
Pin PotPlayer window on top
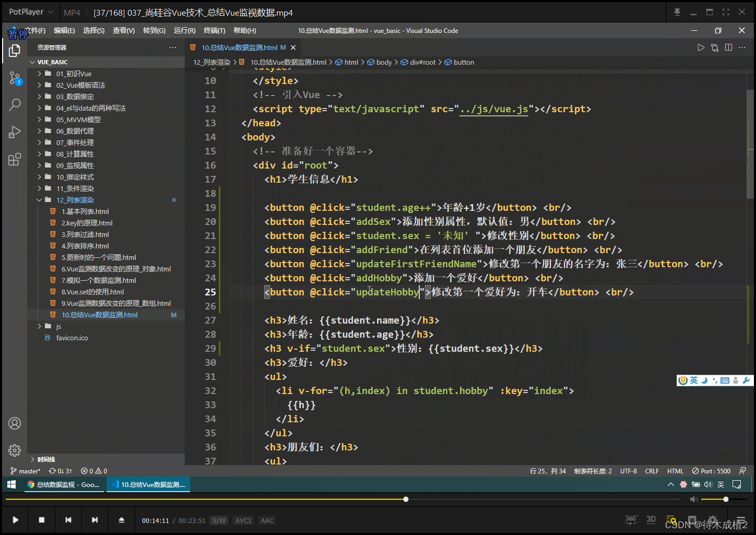pos(677,12)
